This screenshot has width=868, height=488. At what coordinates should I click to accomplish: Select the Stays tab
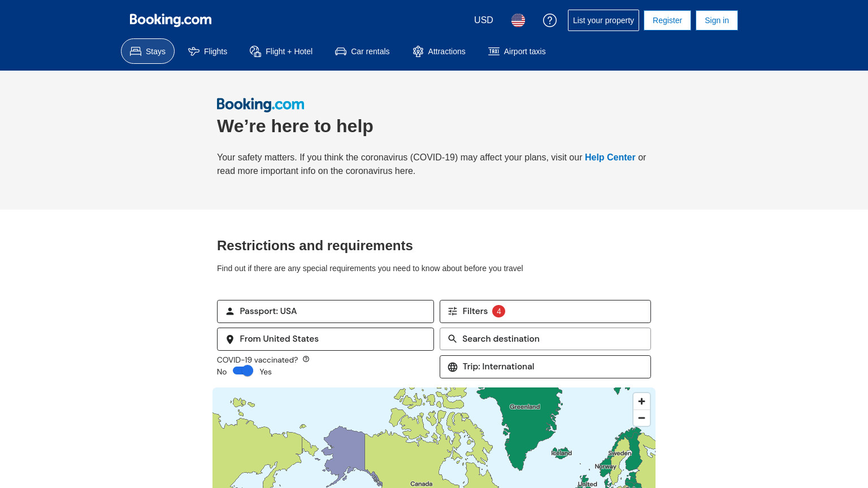click(x=147, y=51)
